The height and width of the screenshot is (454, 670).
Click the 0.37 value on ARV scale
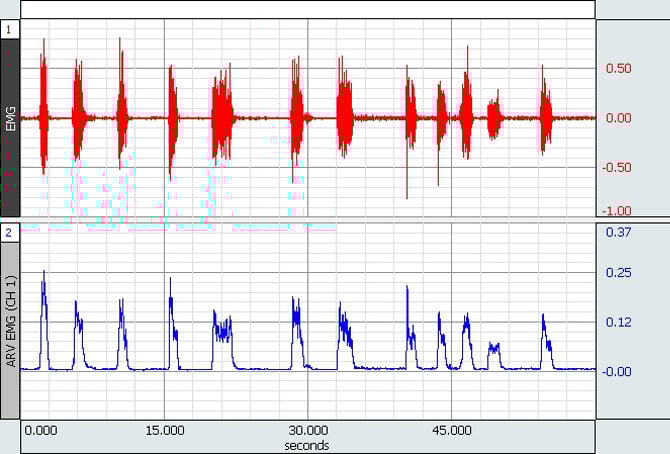tap(618, 232)
